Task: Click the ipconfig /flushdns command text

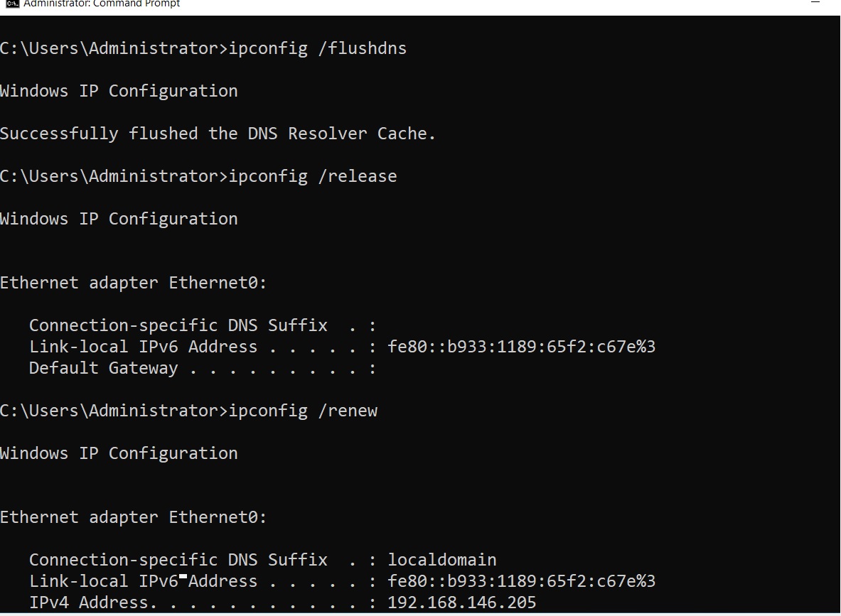Action: click(x=318, y=48)
